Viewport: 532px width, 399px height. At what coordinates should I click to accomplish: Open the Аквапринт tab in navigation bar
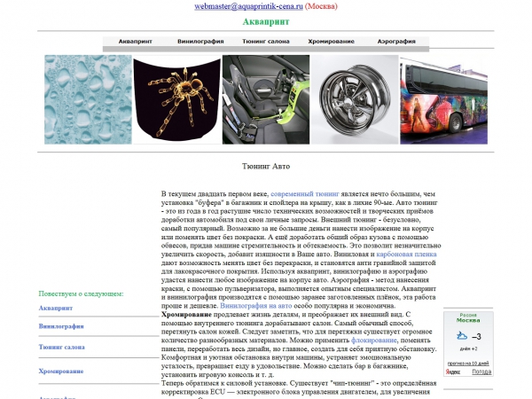click(136, 42)
